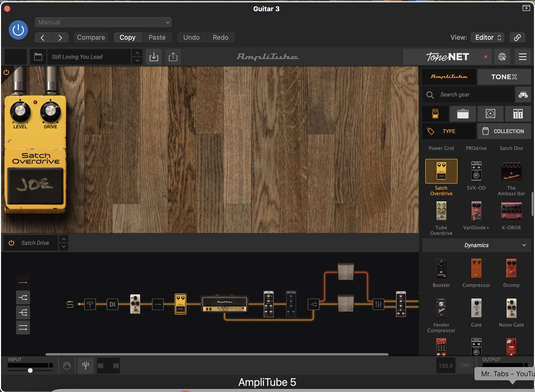The width and height of the screenshot is (535, 392).
Task: Select the Compressor pedal
Action: coord(476,269)
